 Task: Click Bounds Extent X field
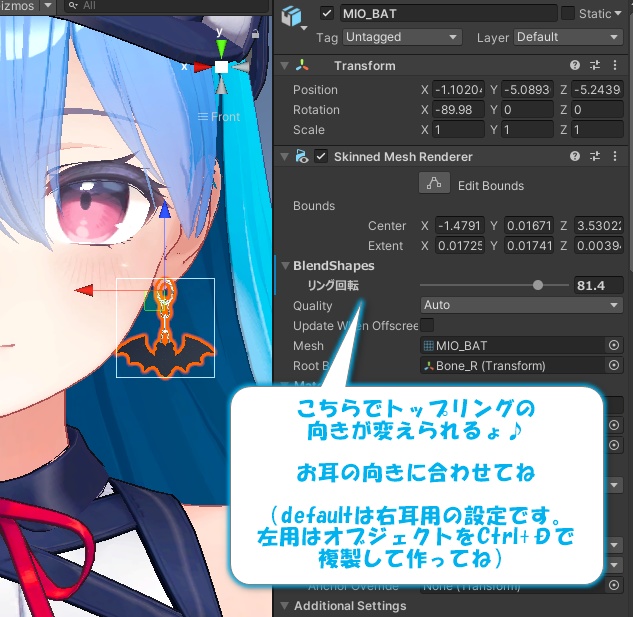[x=460, y=246]
